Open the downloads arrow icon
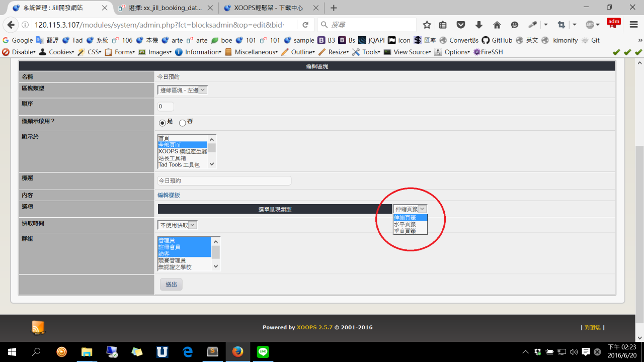 click(x=478, y=25)
